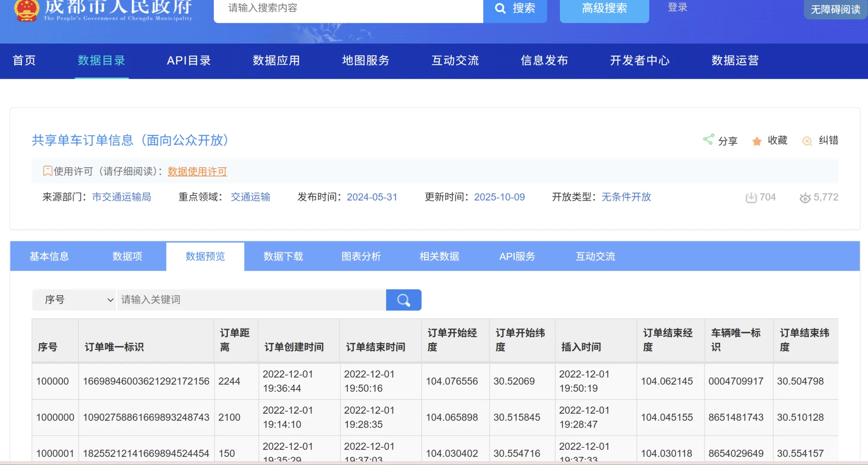Image resolution: width=868 pixels, height=465 pixels.
Task: Click the blue keyword search magnifier button
Action: [x=403, y=300]
